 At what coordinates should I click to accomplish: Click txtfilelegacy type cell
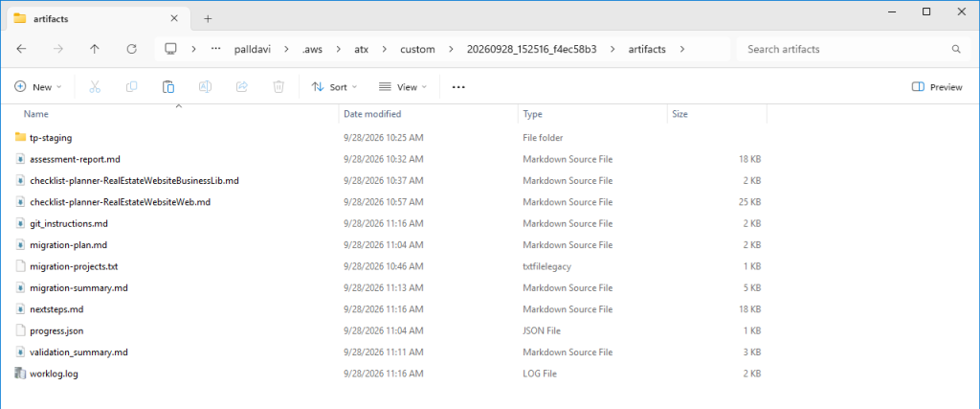point(546,266)
